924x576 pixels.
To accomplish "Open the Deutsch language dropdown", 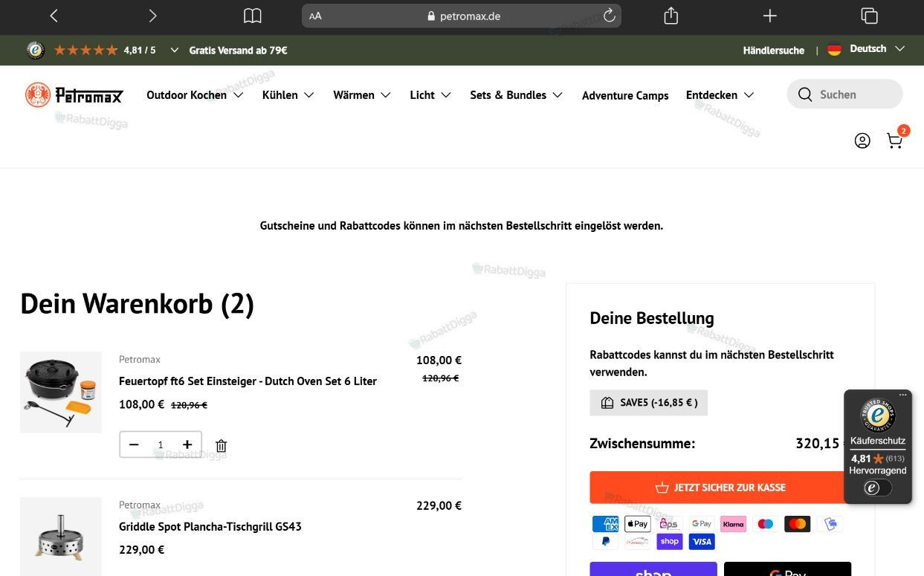I will click(877, 49).
